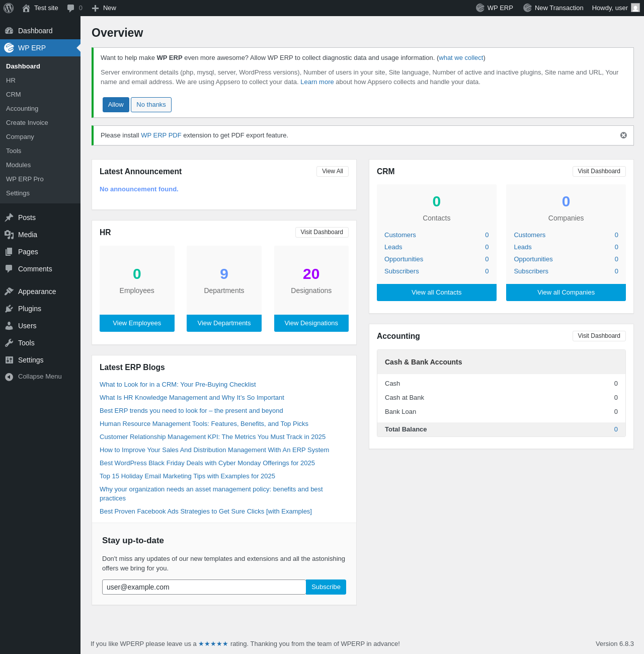Click the Media icon in the sidebar
The image size is (644, 654).
pyautogui.click(x=9, y=235)
